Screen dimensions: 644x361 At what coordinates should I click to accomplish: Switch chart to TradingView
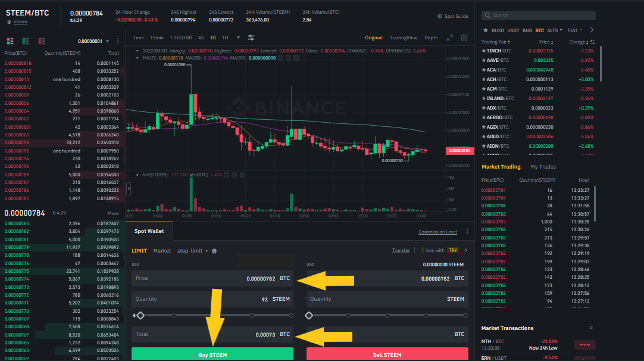point(404,38)
